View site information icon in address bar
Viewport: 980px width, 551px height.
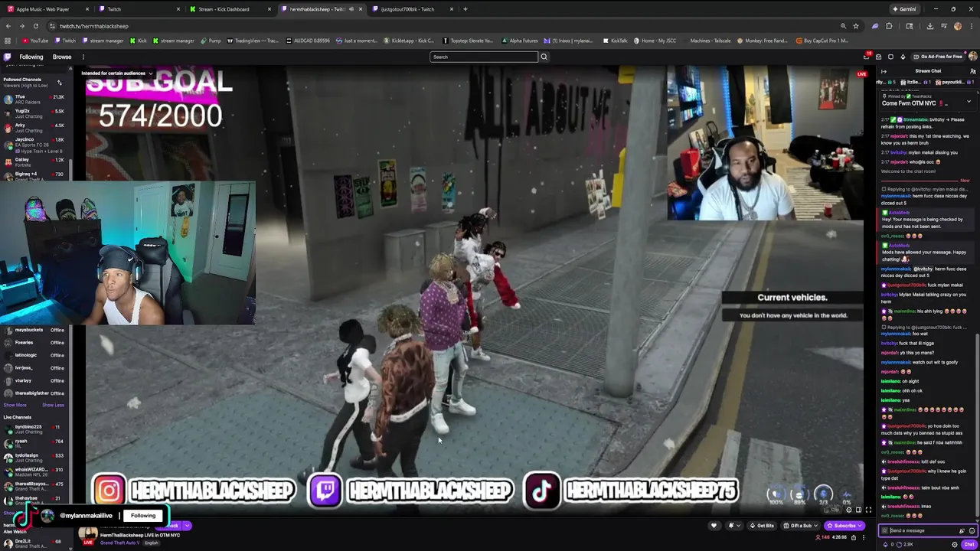tap(51, 26)
